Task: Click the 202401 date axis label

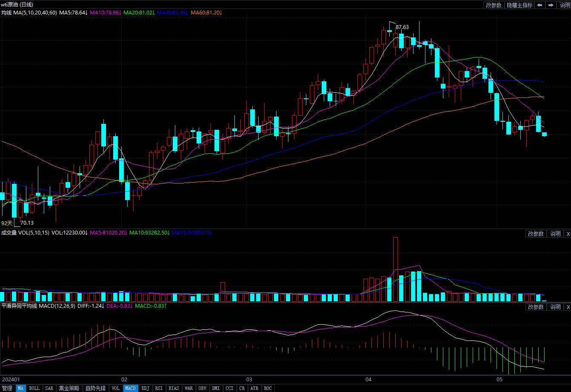Action: coord(11,379)
